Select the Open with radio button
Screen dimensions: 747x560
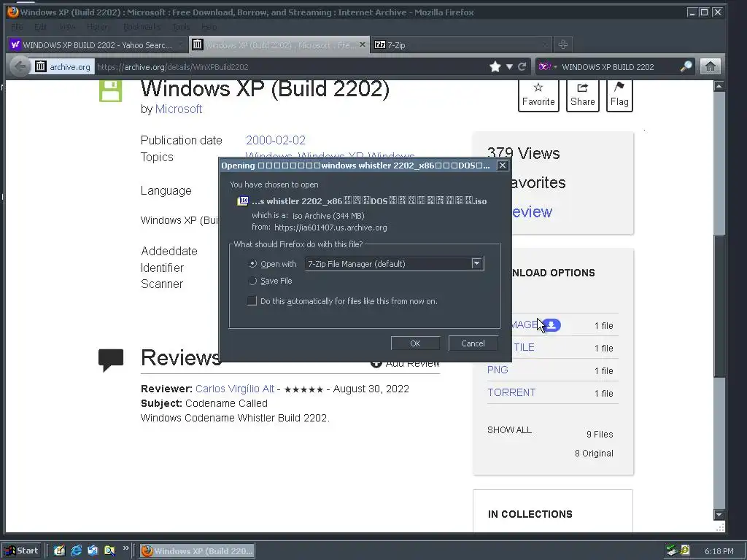pyautogui.click(x=253, y=264)
